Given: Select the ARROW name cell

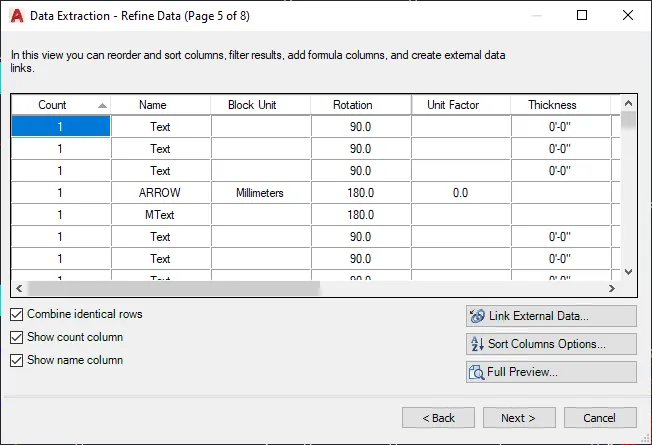Looking at the screenshot, I should click(161, 193).
